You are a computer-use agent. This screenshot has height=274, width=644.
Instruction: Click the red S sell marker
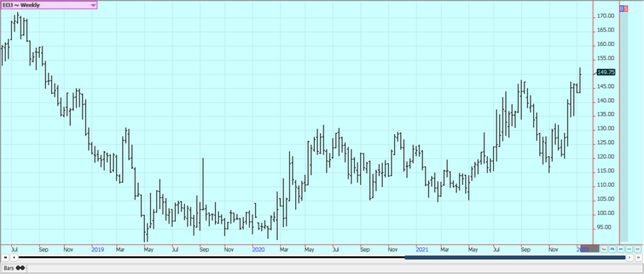pyautogui.click(x=626, y=8)
